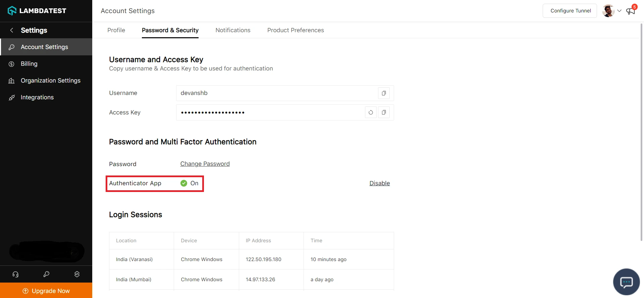Open Billing in the sidebar
644x298 pixels.
coord(29,64)
